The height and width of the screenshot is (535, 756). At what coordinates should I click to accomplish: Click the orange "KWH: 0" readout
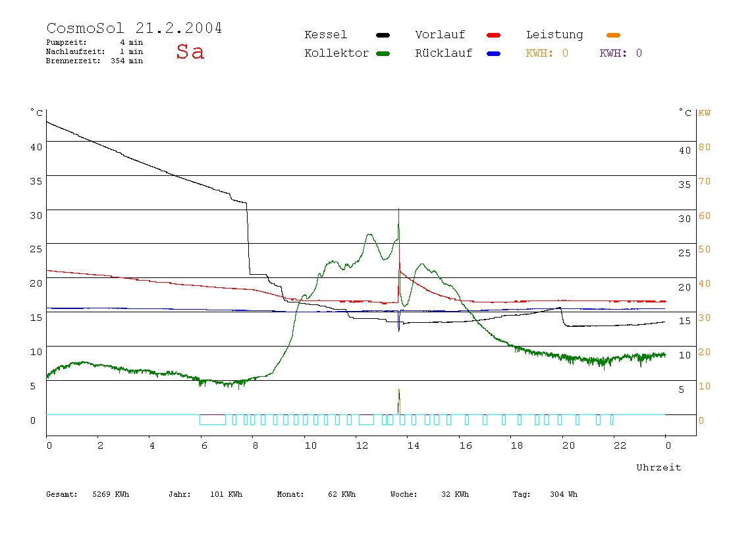547,53
